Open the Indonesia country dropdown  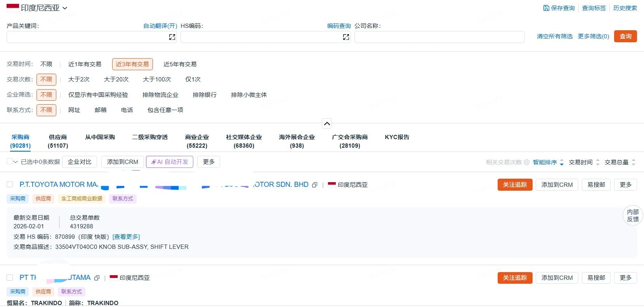pyautogui.click(x=37, y=8)
